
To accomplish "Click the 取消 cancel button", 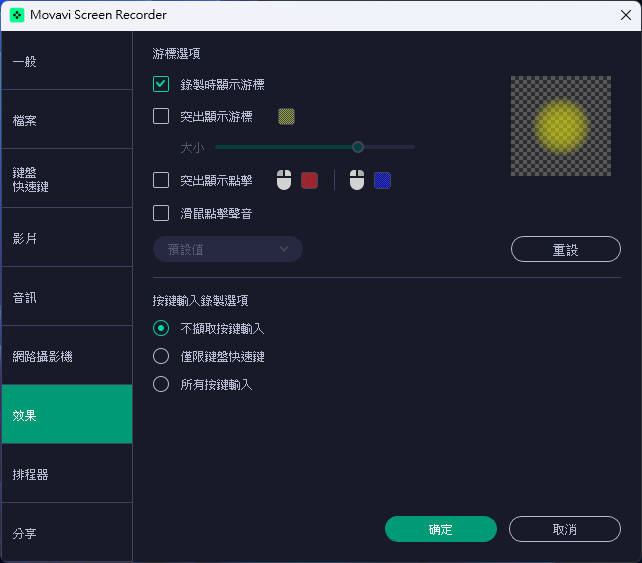I will (565, 529).
